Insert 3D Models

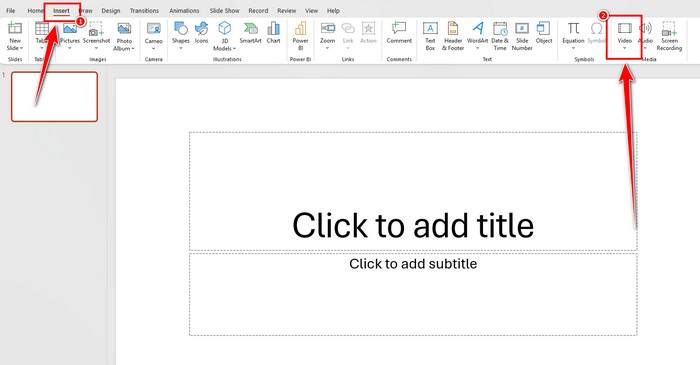click(x=225, y=36)
